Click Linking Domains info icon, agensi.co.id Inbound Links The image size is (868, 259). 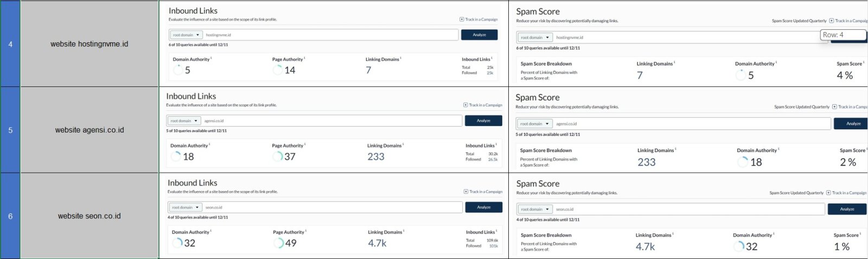click(x=403, y=144)
